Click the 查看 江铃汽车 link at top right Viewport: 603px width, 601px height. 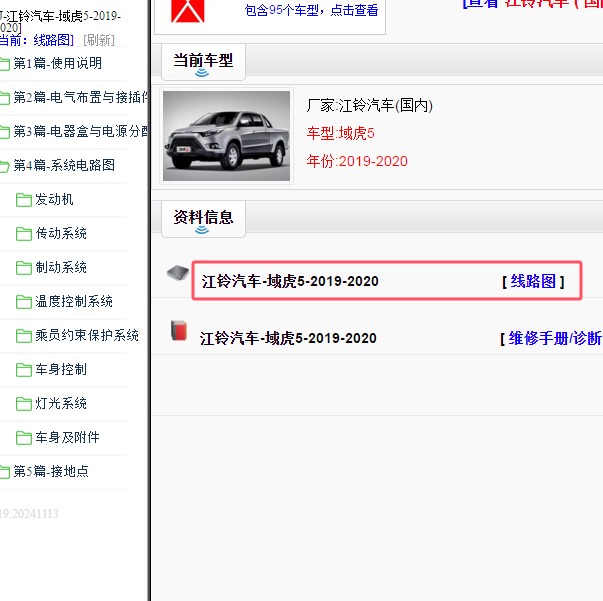(x=532, y=4)
